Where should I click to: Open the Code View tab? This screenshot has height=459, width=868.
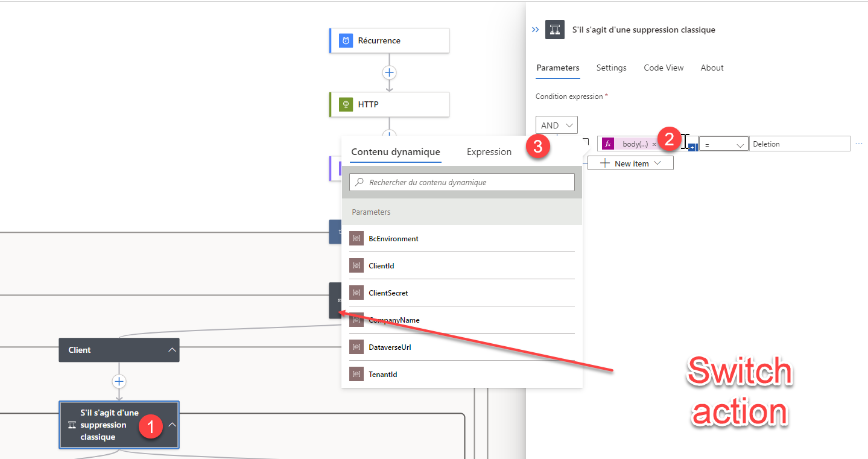click(x=663, y=68)
